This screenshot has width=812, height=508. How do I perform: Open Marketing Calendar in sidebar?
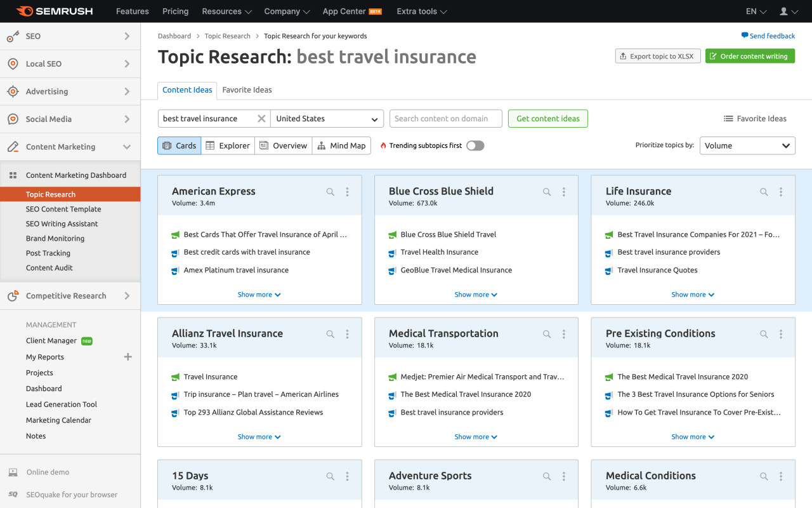(x=58, y=420)
